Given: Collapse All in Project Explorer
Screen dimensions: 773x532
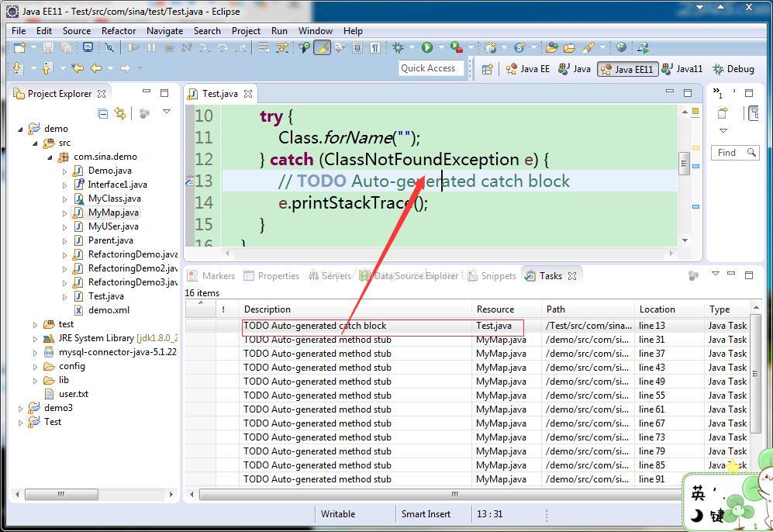Looking at the screenshot, I should click(x=102, y=114).
